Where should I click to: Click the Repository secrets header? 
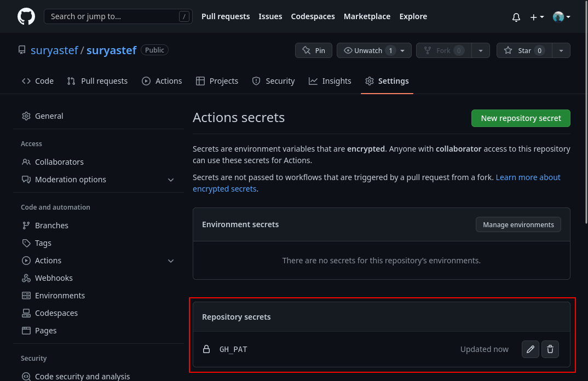coord(237,317)
